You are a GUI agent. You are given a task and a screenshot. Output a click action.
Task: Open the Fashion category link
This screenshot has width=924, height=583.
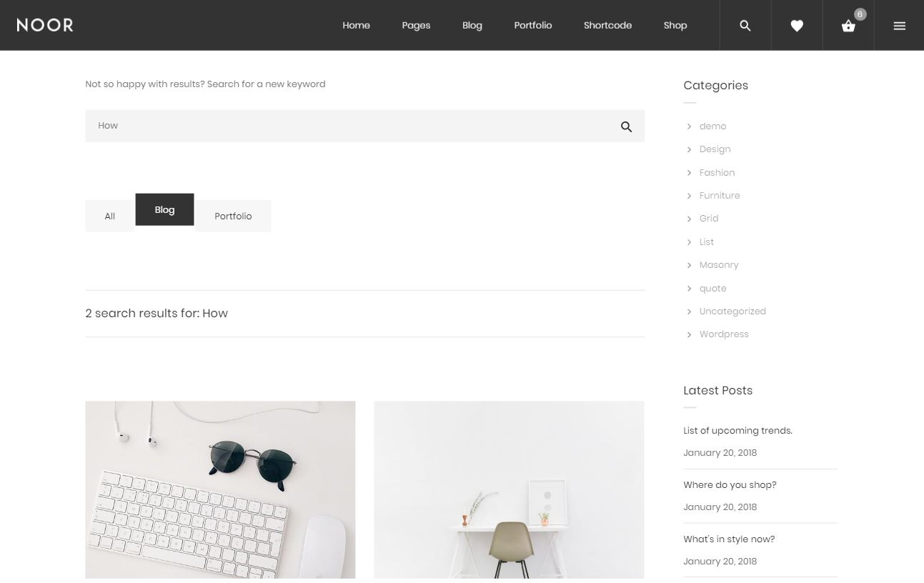coord(717,173)
